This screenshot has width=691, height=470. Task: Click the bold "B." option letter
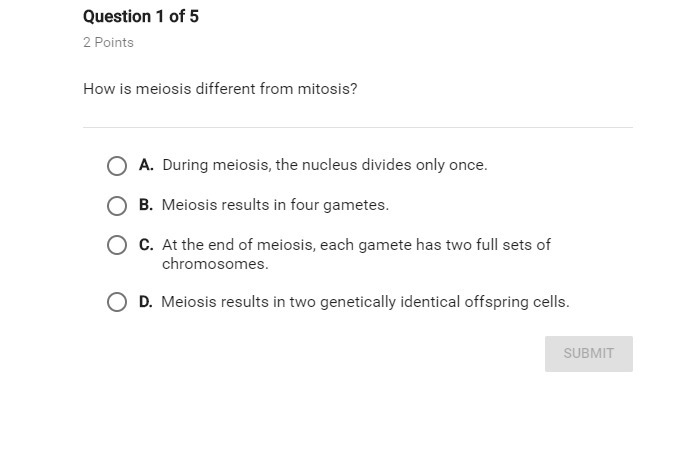click(146, 205)
